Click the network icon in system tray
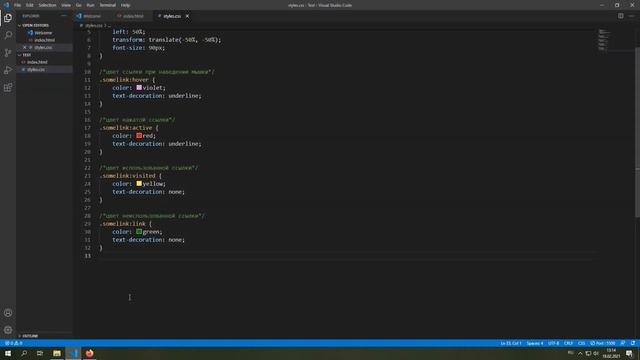Screen dimensions: 640x360 588,353
